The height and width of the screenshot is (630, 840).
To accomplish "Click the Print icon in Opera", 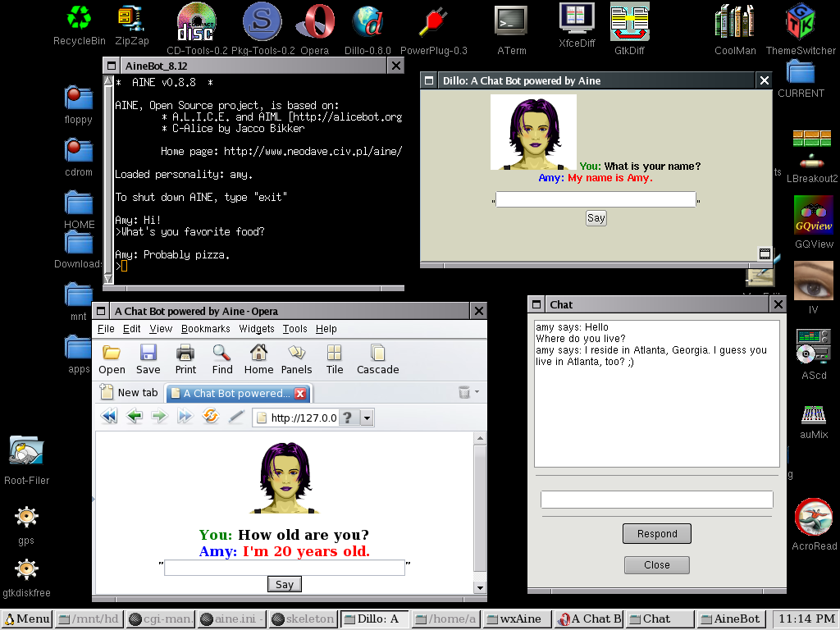I will coord(185,358).
